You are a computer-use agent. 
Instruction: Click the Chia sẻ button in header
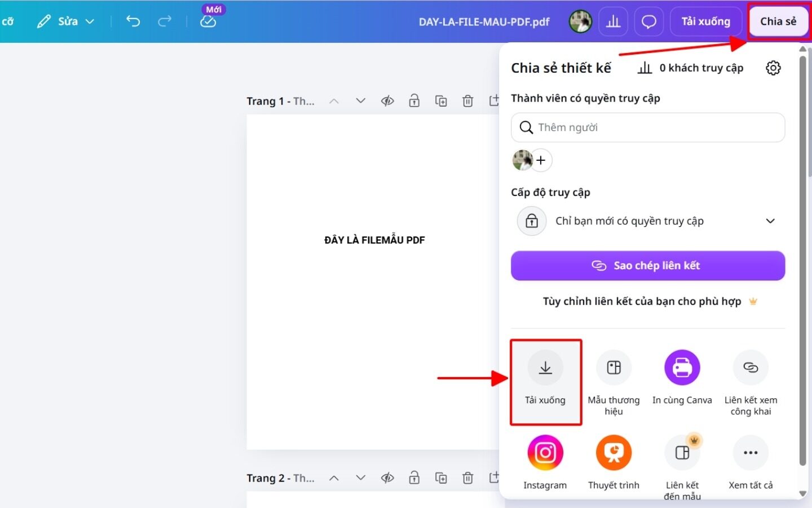tap(778, 21)
